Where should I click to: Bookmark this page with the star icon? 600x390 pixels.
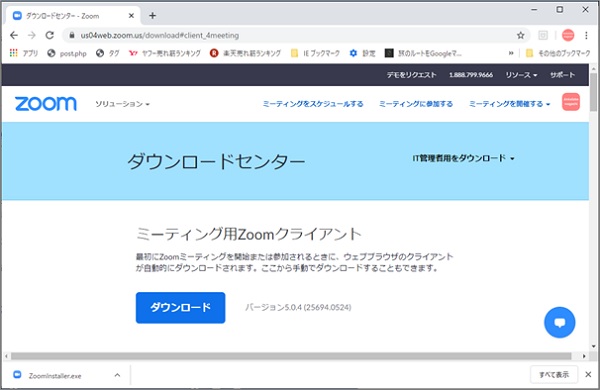tap(520, 35)
